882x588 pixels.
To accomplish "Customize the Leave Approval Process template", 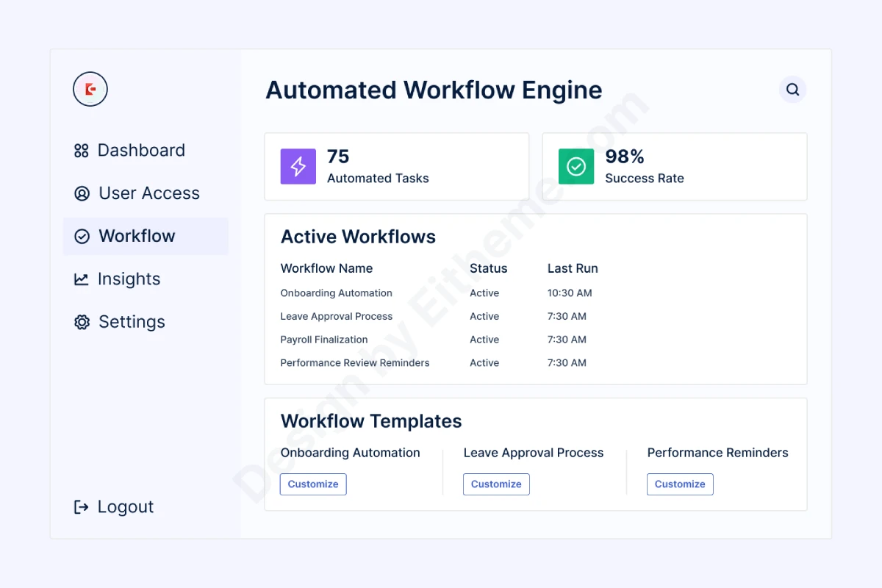I will (496, 484).
